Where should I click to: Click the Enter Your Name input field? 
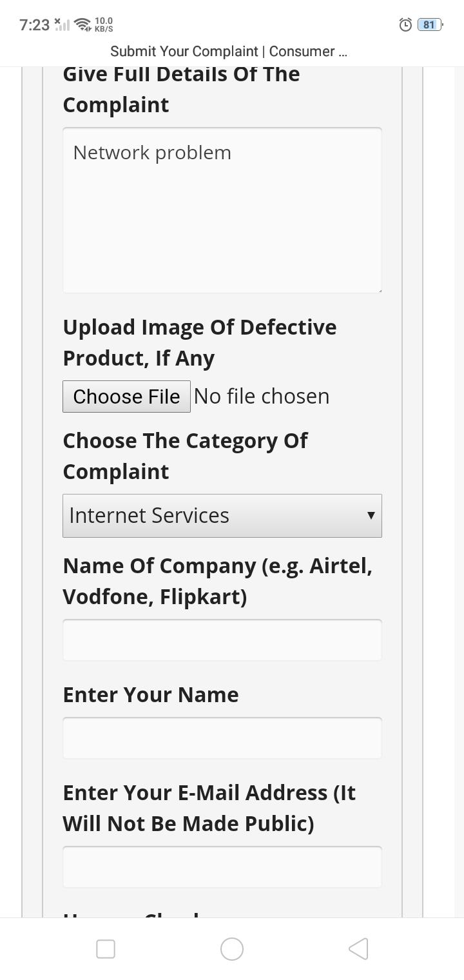tap(222, 738)
